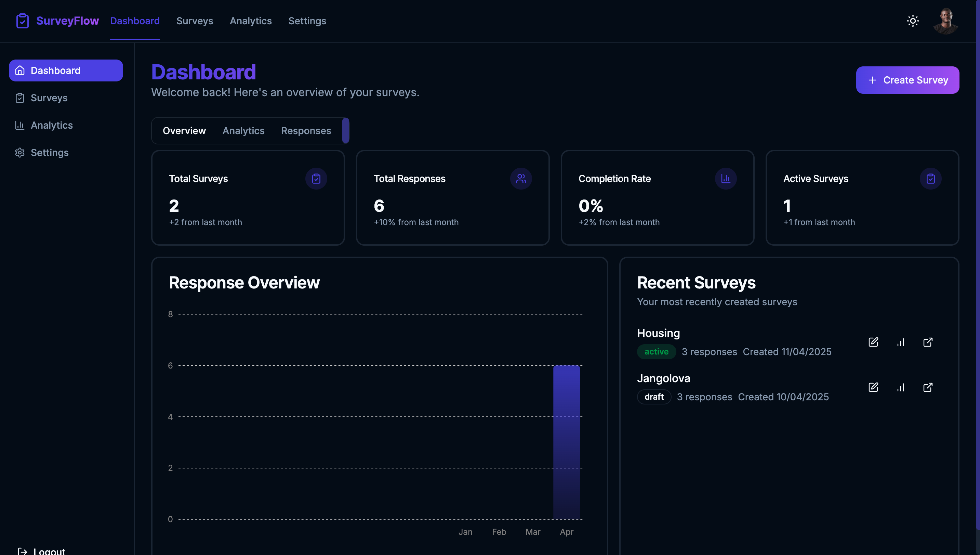This screenshot has height=555, width=980.
Task: Click the Total Surveys clipboard icon
Action: click(x=316, y=178)
